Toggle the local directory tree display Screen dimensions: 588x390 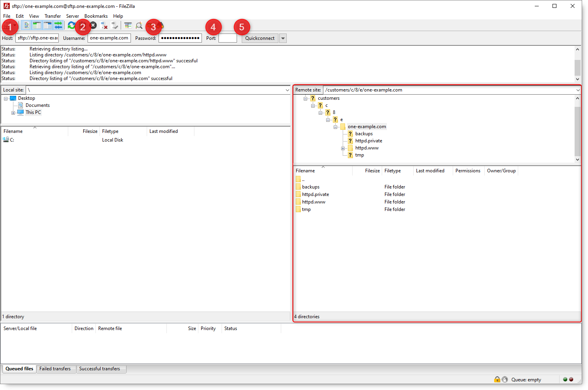[x=37, y=25]
